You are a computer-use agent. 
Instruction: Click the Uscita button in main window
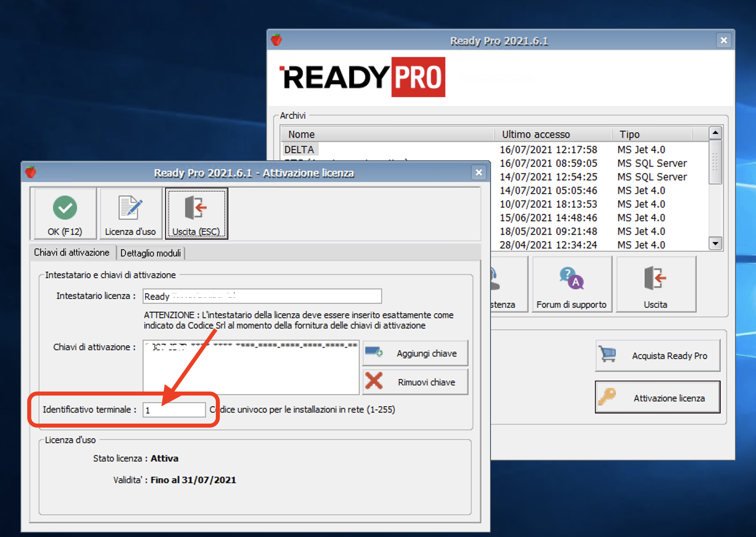[656, 284]
